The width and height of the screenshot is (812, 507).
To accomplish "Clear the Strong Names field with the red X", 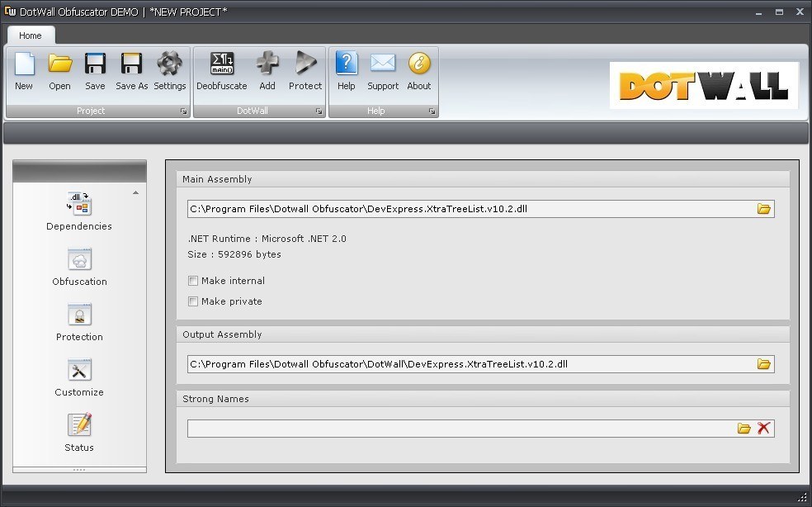I will tap(763, 429).
